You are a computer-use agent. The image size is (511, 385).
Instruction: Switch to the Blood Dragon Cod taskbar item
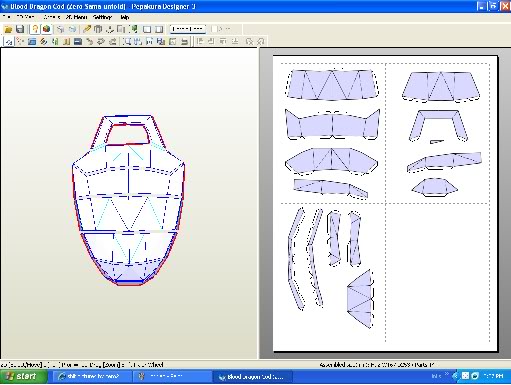(x=252, y=377)
